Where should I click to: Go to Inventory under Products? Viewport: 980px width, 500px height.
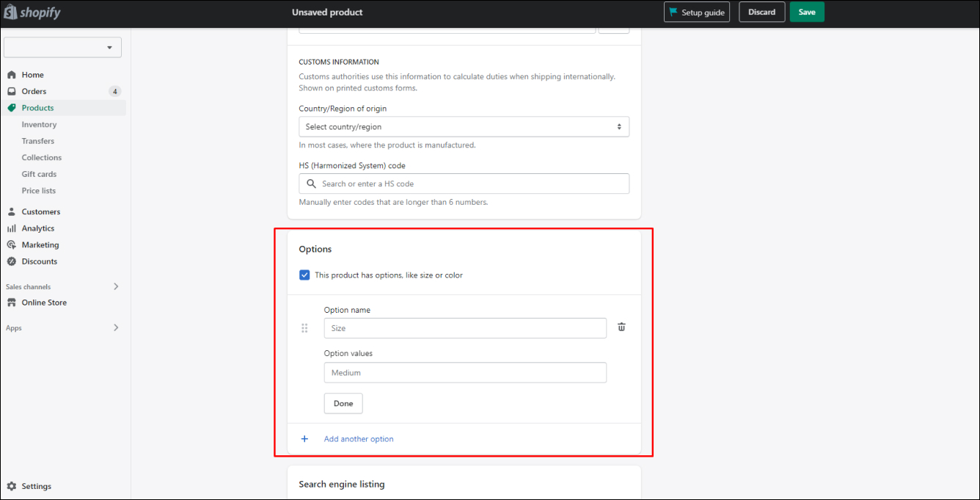(x=39, y=125)
